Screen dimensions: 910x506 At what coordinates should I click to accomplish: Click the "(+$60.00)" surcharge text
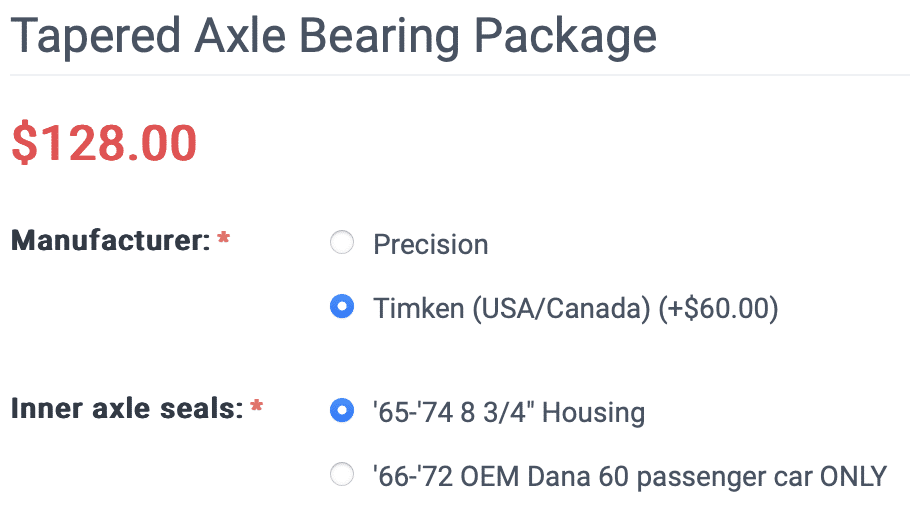(718, 308)
